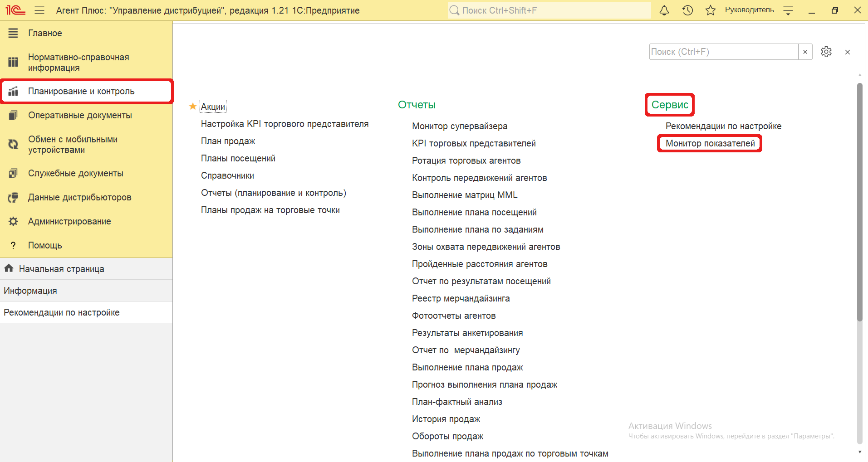Open Справочники link
Image resolution: width=868 pixels, height=462 pixels.
(227, 175)
